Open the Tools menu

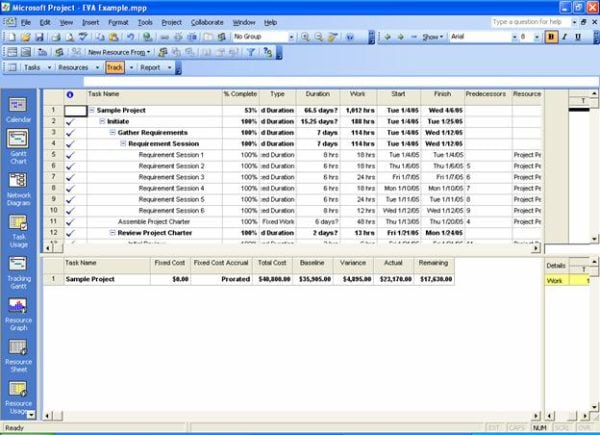point(145,23)
